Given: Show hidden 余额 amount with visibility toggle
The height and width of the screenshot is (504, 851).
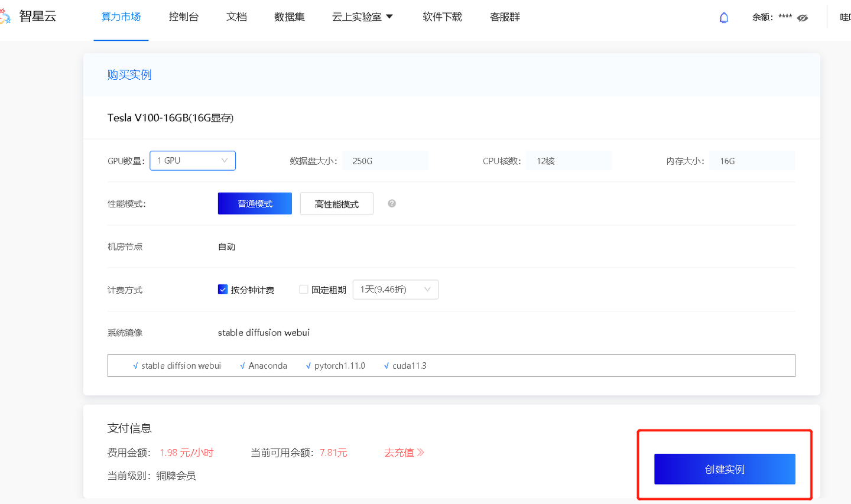Looking at the screenshot, I should tap(802, 18).
